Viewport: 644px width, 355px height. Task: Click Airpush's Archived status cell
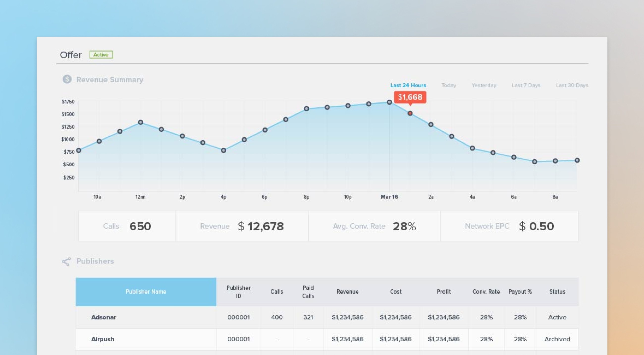pos(557,339)
